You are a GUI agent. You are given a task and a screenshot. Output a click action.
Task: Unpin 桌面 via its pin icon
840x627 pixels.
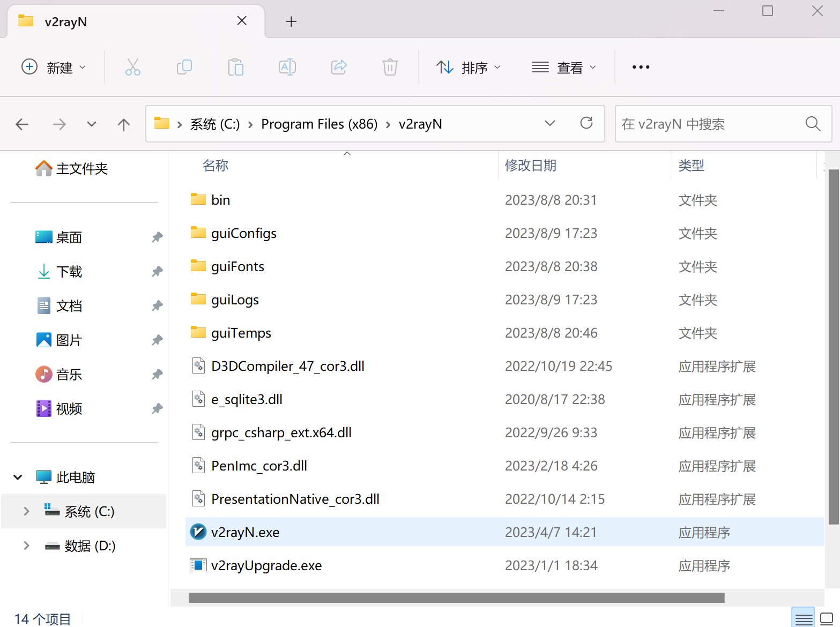pos(157,237)
